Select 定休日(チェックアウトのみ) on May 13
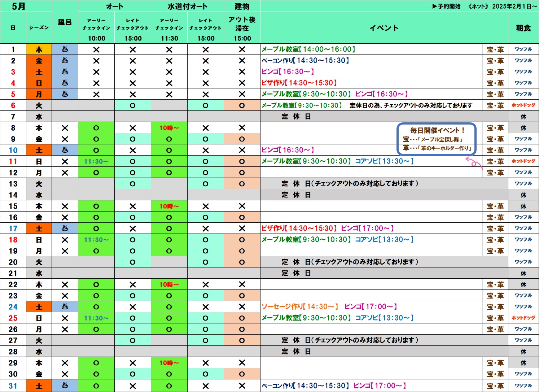Image resolution: width=539 pixels, height=392 pixels. (x=350, y=183)
